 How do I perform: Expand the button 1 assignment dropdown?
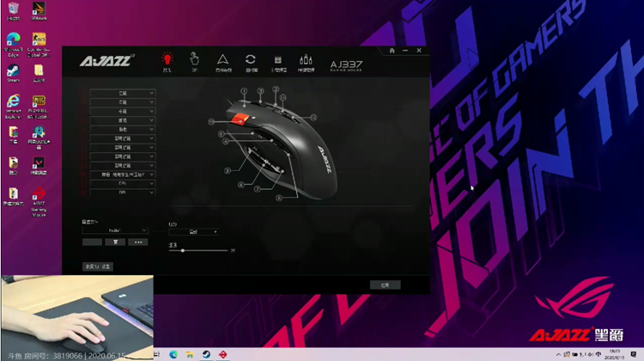[123, 94]
